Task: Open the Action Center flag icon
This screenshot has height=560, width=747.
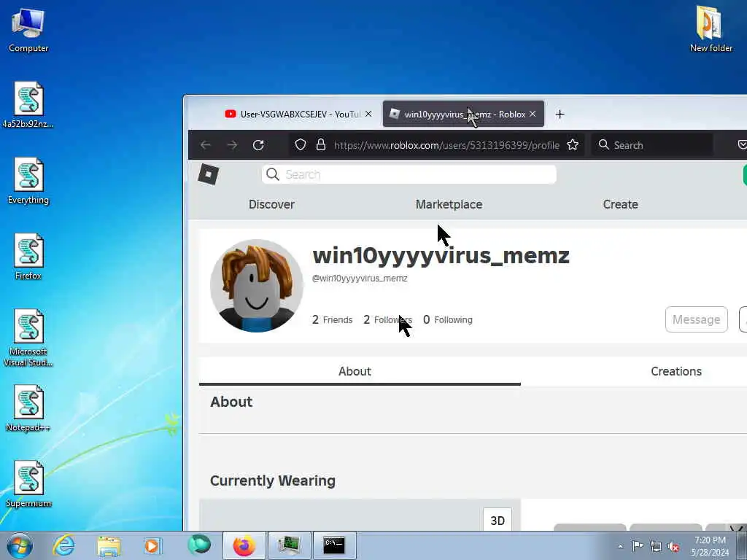Action: [x=638, y=546]
